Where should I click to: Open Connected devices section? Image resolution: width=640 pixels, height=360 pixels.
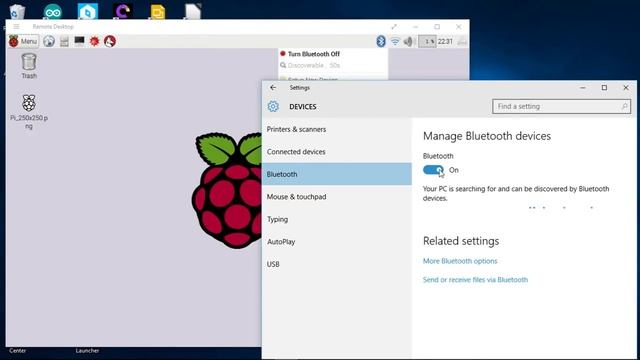tap(337, 151)
